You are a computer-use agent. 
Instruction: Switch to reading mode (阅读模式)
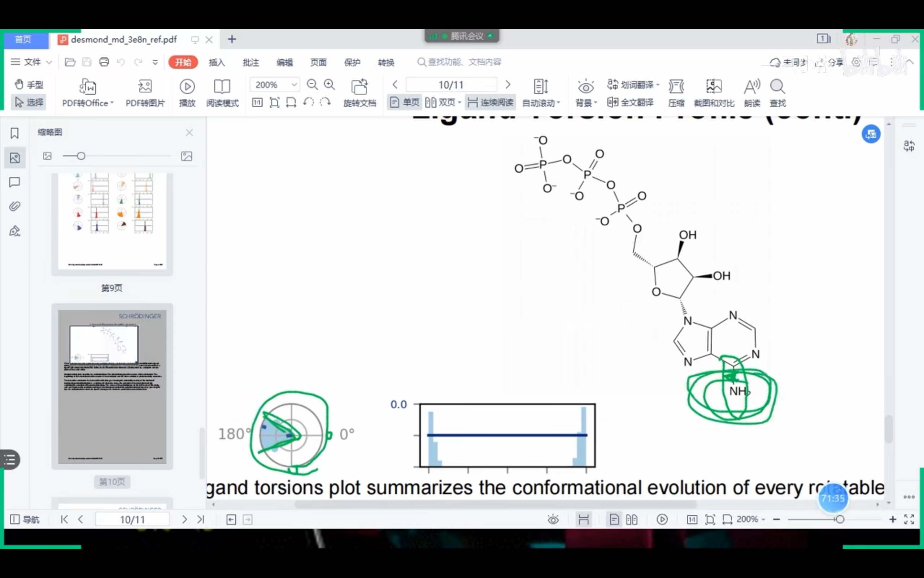pyautogui.click(x=222, y=93)
